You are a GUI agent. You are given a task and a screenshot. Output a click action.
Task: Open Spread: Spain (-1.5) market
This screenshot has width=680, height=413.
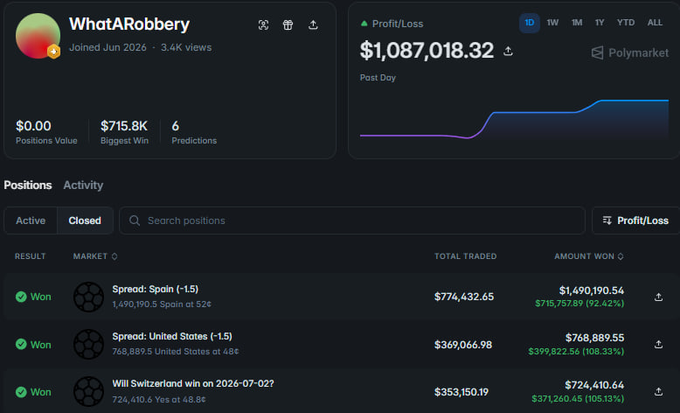(155, 289)
